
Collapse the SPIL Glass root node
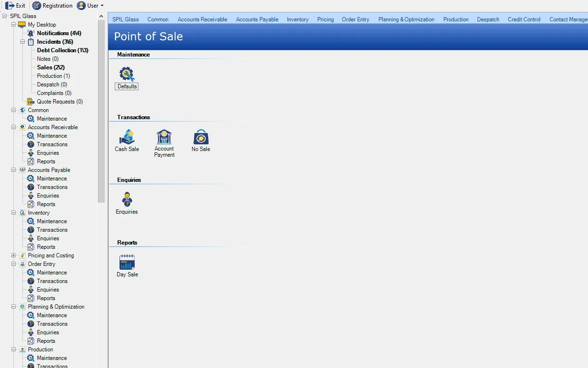point(5,16)
